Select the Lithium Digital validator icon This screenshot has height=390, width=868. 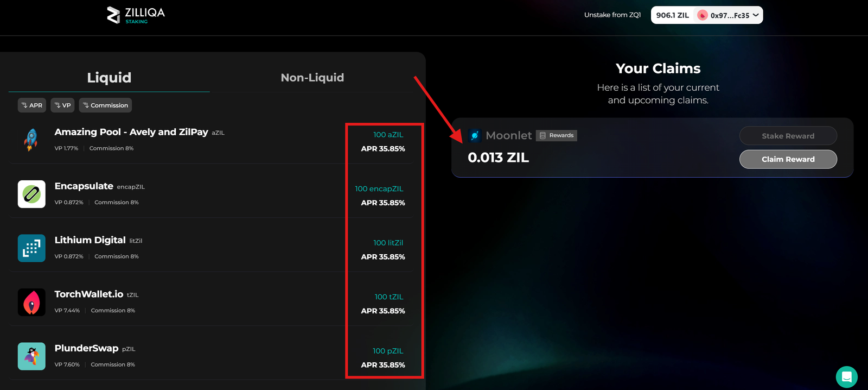pyautogui.click(x=31, y=248)
